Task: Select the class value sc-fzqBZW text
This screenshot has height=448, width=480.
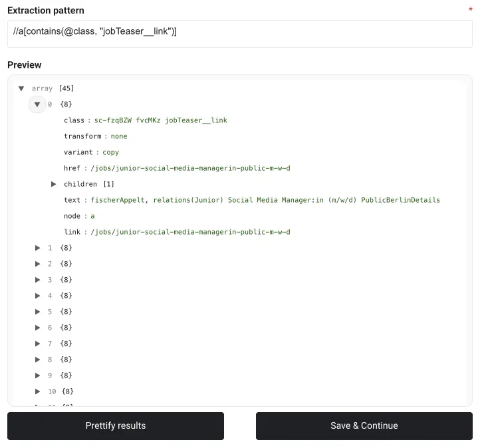Action: click(x=160, y=120)
